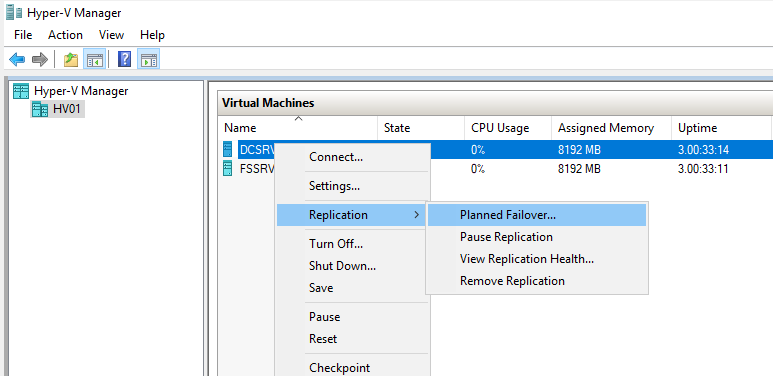Click the Hyper-V Manager title bar app icon

[14, 12]
